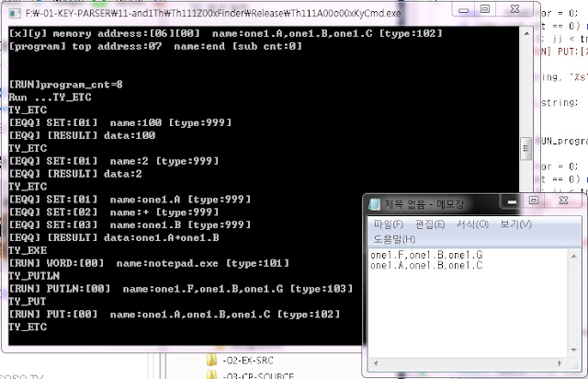
Task: Click console line [EQQ] [RESULT] data:2
Action: (75, 174)
